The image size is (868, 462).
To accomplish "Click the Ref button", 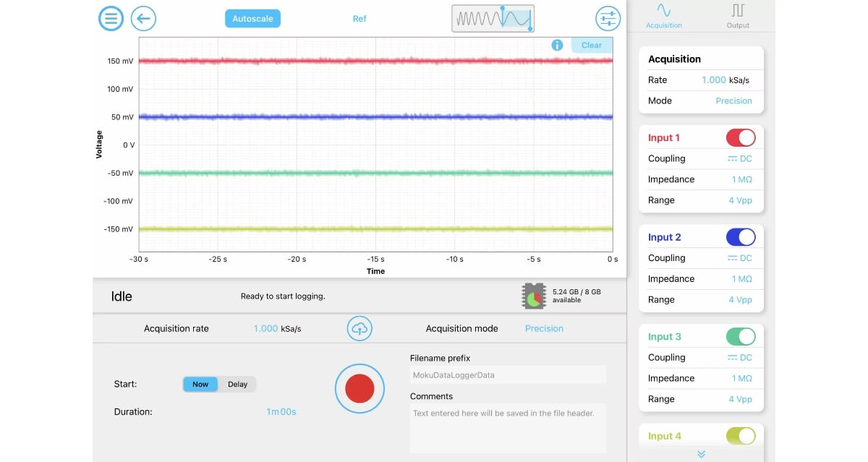I will [359, 19].
